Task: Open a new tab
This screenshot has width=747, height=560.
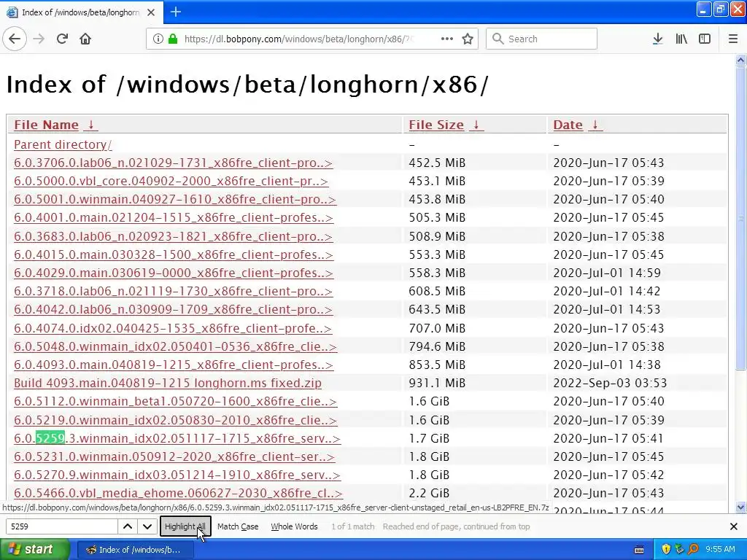Action: tap(175, 12)
